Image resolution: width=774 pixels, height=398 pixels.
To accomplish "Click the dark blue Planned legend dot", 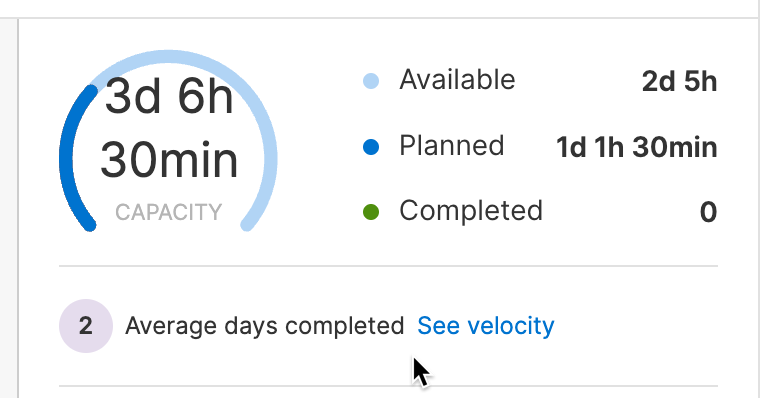I will point(371,147).
